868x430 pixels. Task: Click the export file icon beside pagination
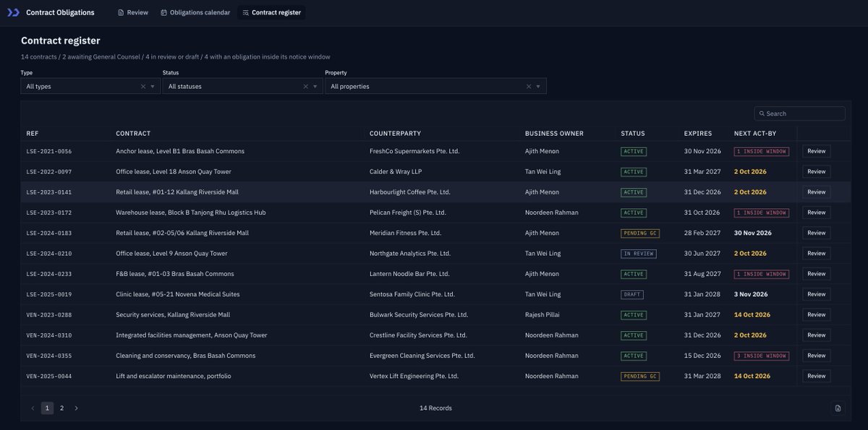(838, 408)
